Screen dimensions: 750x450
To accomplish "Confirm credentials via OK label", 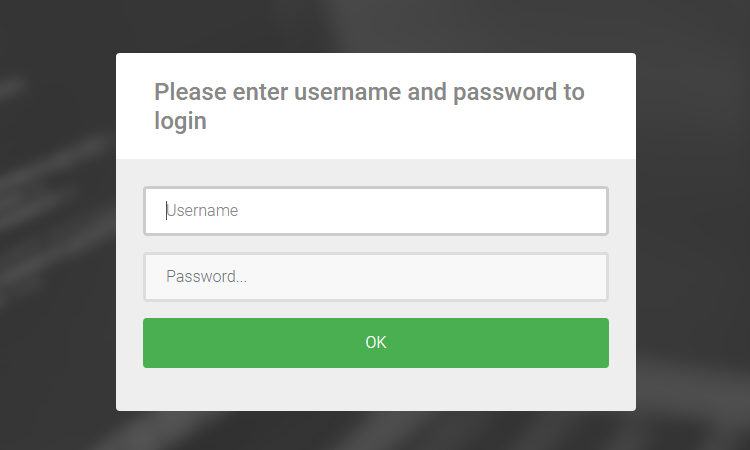I will pos(375,342).
